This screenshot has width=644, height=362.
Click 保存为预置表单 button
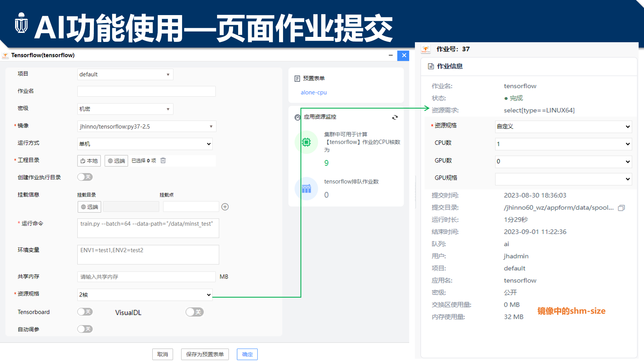205,354
